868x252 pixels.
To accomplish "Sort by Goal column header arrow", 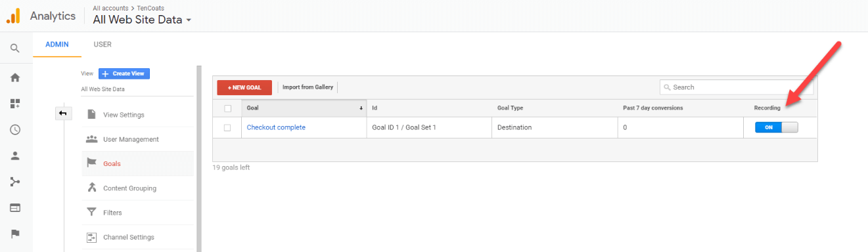I will 361,108.
